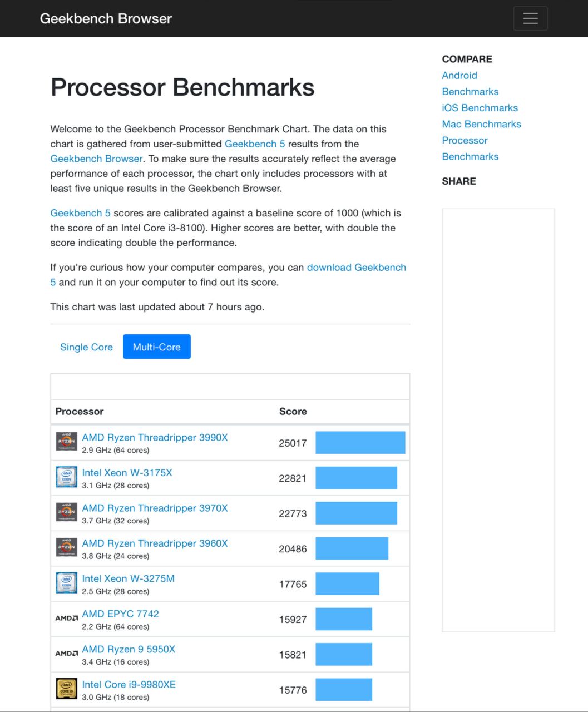Open AMD Ryzen Threadripper 3970X details
Screen dimensions: 588x712
coord(155,508)
